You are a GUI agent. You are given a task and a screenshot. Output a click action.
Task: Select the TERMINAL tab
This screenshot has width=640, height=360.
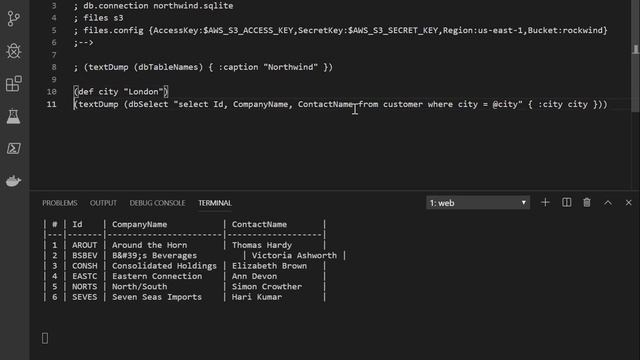pos(215,203)
